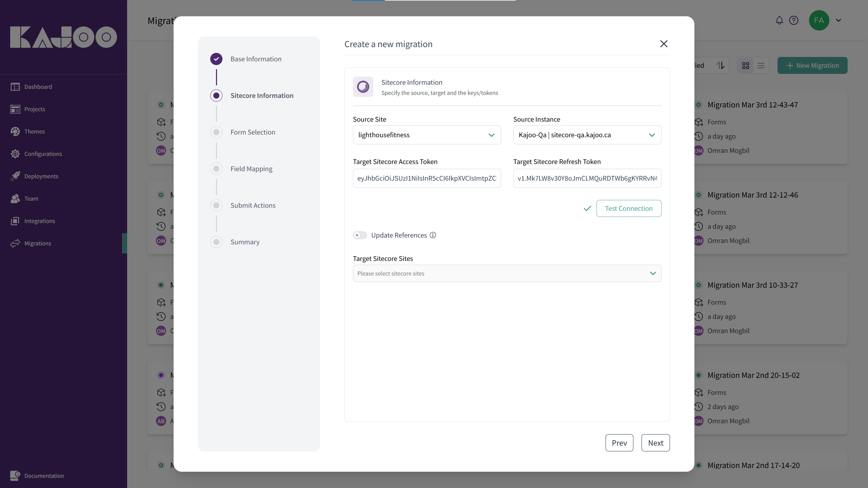Click the Kajoo logo
Viewport: 868px width, 488px height.
[63, 37]
